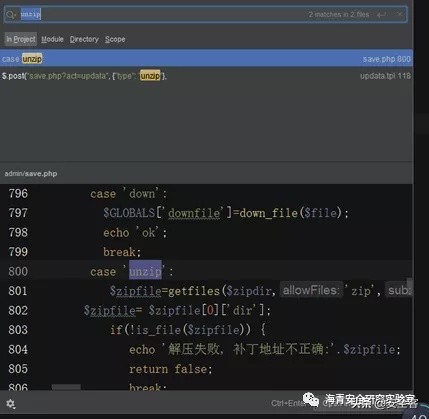Screen dimensions: 429x419
Task: Click line number 796 in preview gutter
Action: click(18, 193)
